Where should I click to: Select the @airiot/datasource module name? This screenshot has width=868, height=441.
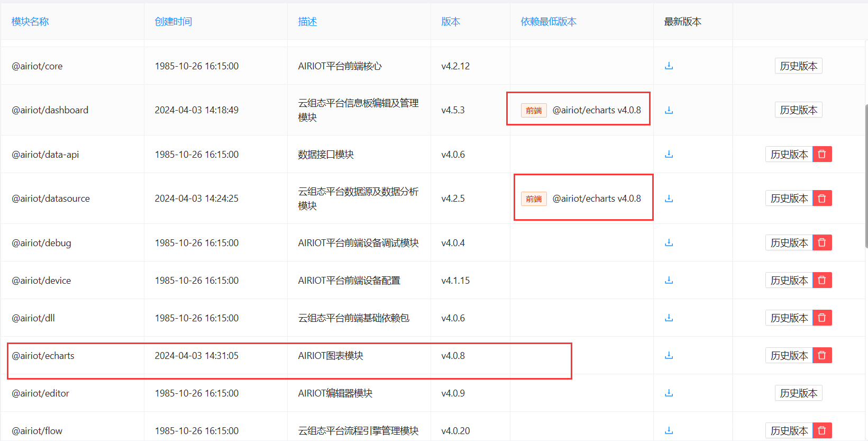click(51, 199)
